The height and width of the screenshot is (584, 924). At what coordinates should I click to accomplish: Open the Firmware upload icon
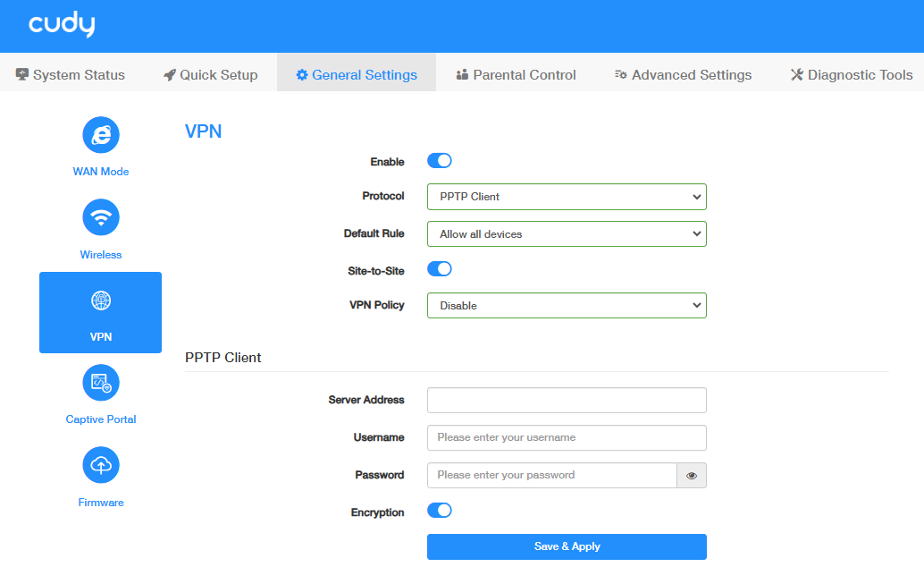point(101,465)
